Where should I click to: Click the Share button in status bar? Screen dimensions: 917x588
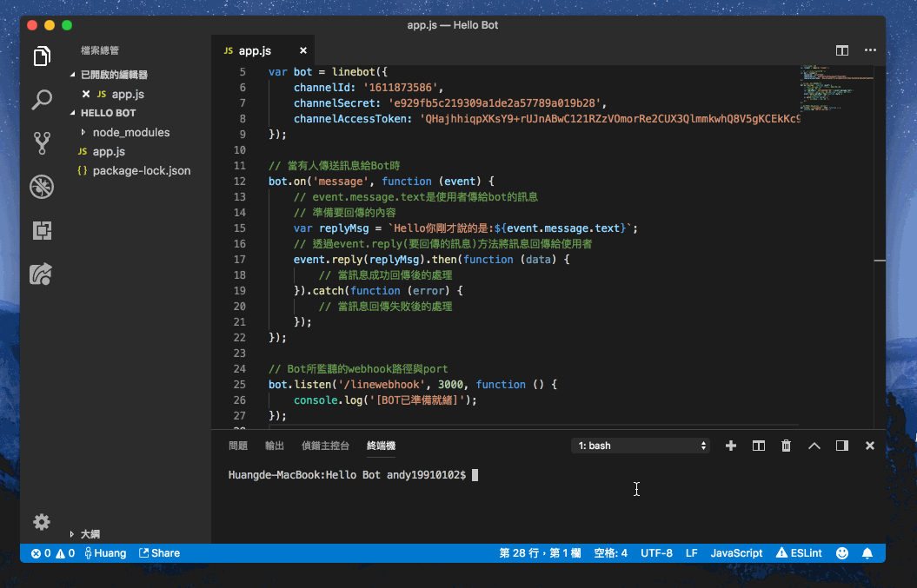pyautogui.click(x=159, y=553)
